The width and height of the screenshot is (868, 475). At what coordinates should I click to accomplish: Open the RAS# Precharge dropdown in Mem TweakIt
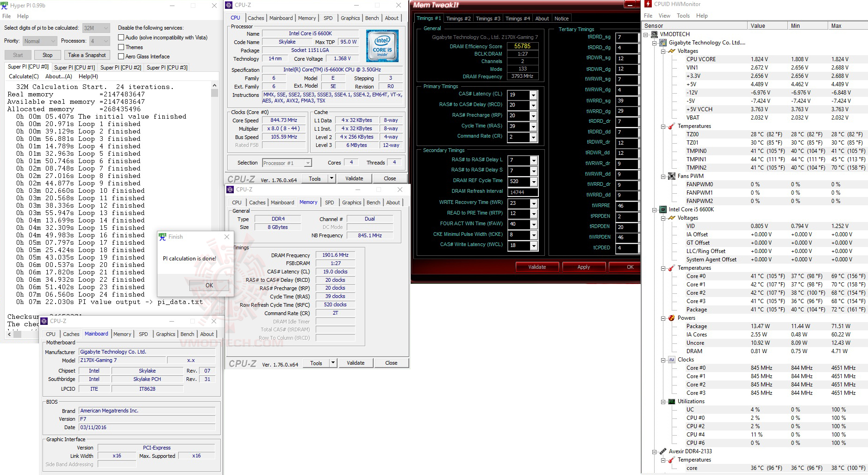pos(533,116)
